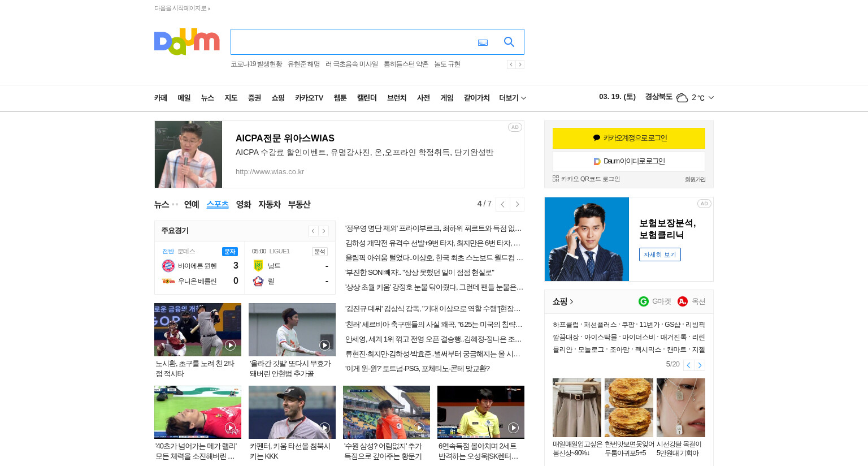Open the 두툼아귀포 product thumbnail
Viewport: 868px width, 466px height.
629,408
